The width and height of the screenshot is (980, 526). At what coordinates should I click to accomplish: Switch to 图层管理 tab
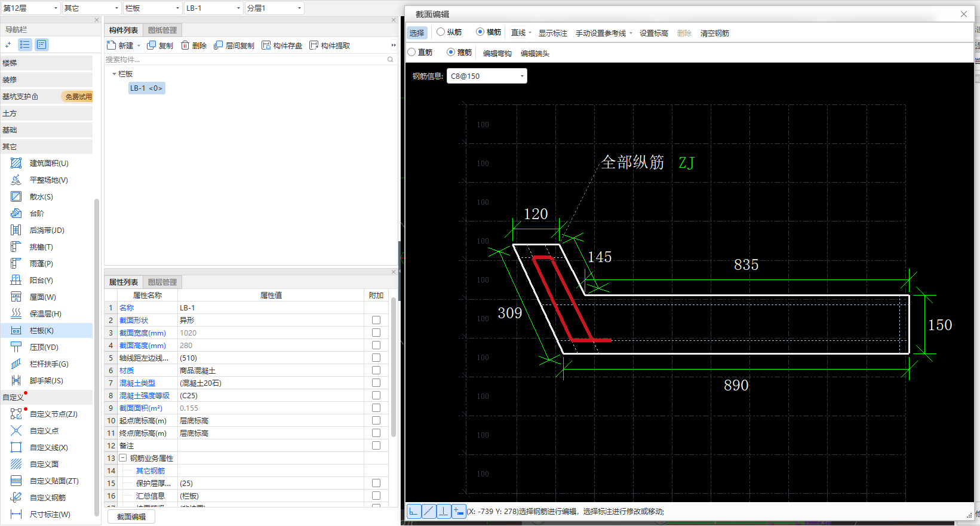click(x=162, y=282)
